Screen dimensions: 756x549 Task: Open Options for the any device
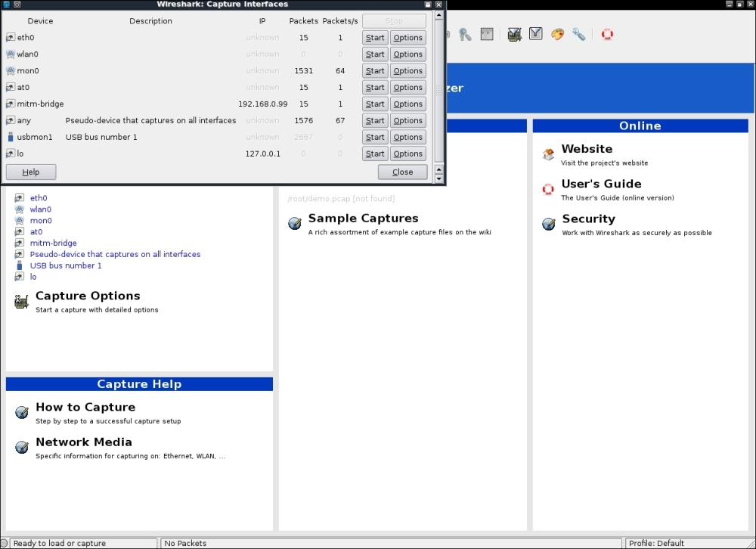tap(408, 120)
